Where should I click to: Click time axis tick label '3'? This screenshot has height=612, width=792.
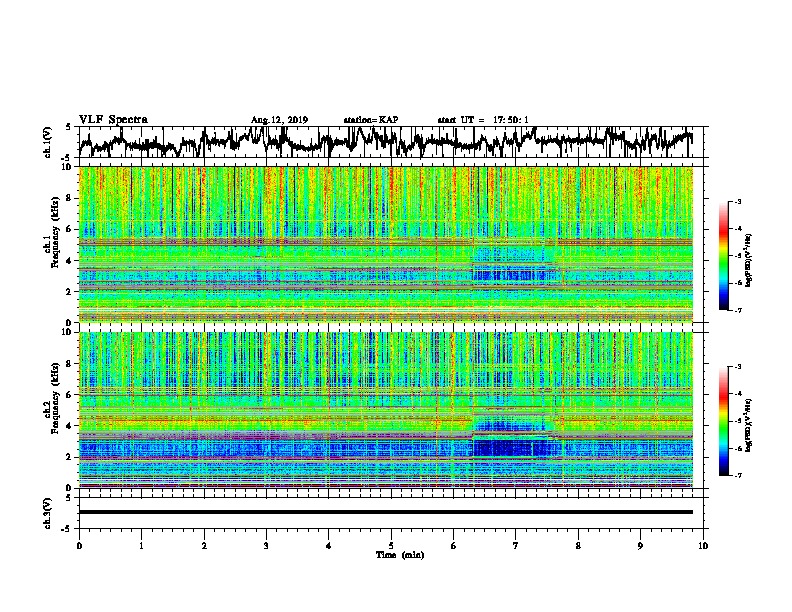266,546
